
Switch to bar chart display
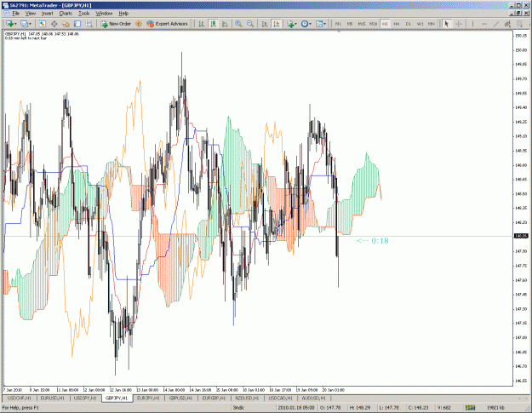202,24
